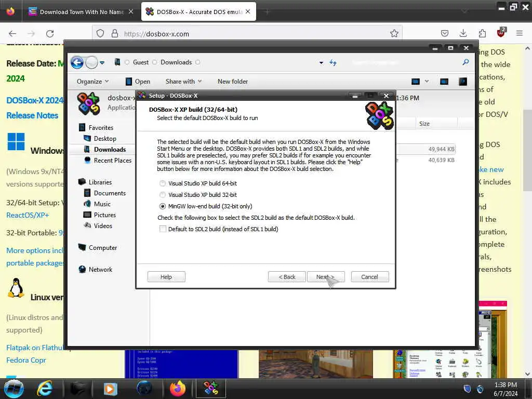
Task: Switch to Firefox from taskbar
Action: click(x=178, y=389)
